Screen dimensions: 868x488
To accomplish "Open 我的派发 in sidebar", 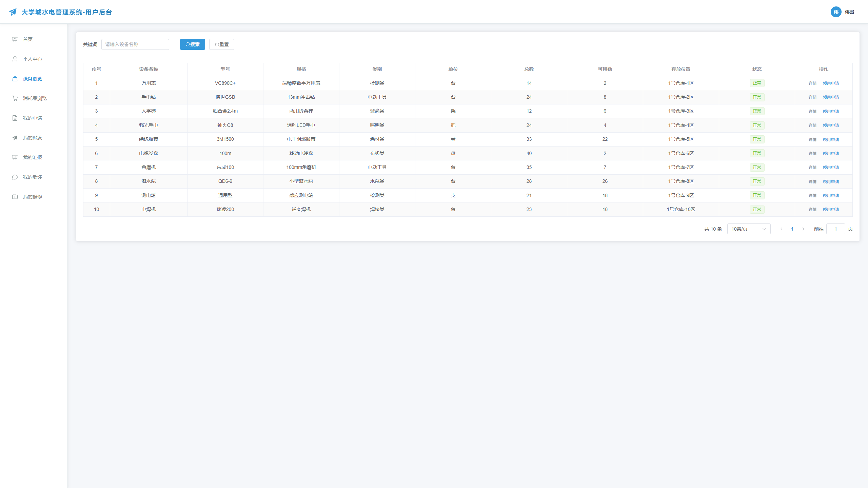I will 34,138.
